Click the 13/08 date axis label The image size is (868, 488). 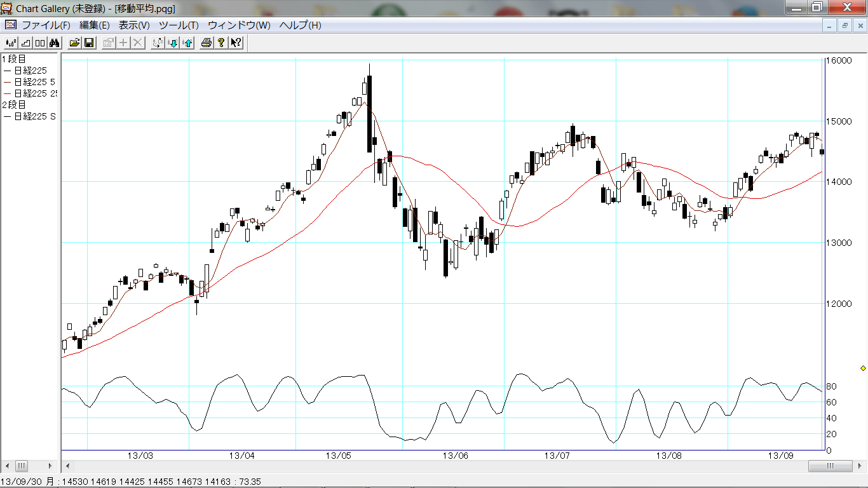[668, 456]
